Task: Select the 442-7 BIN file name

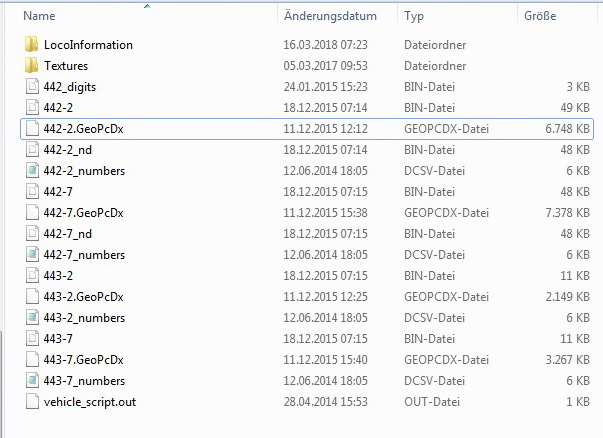Action: [x=57, y=192]
